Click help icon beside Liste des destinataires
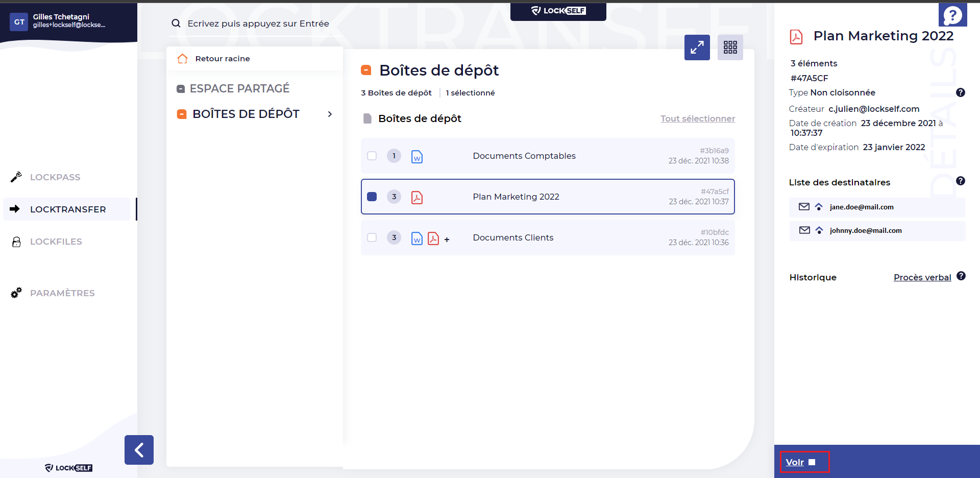 [x=960, y=181]
